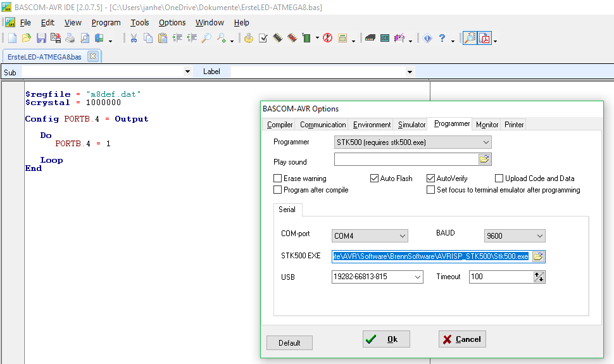Open dropdown arrow beside the PDF icon
The image size is (614, 364).
tap(496, 41)
